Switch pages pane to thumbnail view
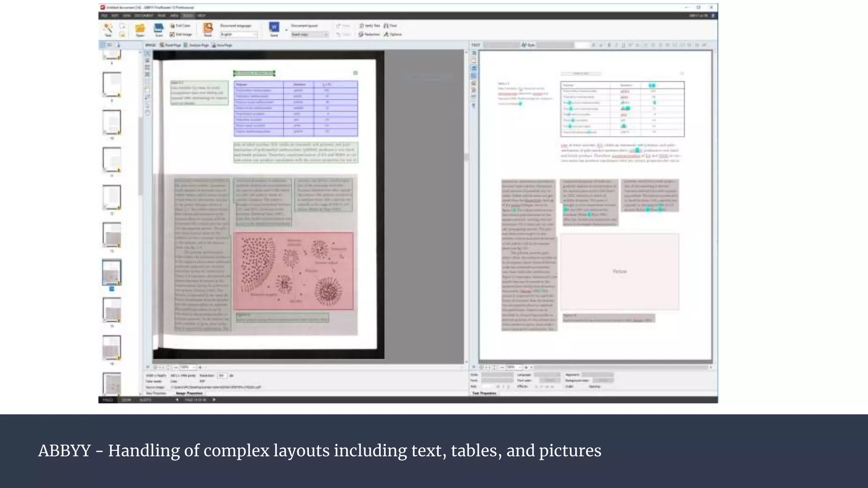This screenshot has height=488, width=868. point(103,45)
